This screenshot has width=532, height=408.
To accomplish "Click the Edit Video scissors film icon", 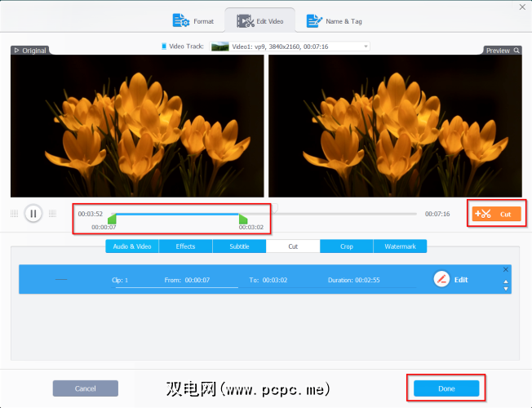I will coord(246,21).
